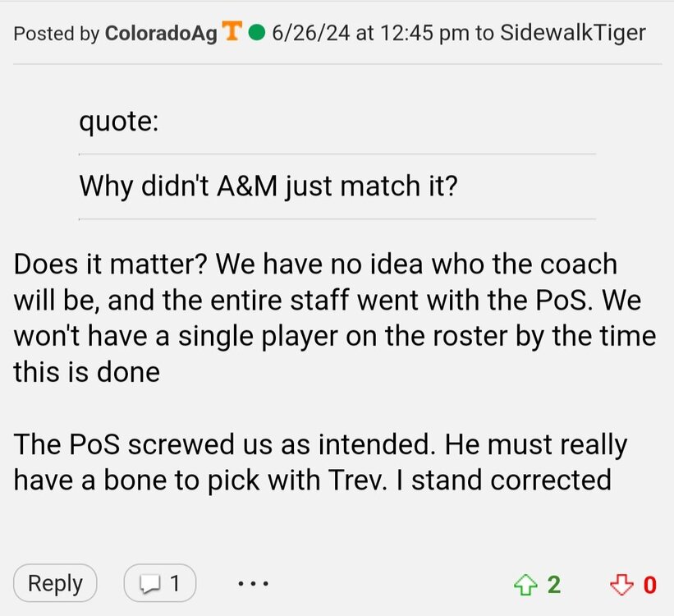Click the speech bubble replies icon

pyautogui.click(x=152, y=584)
